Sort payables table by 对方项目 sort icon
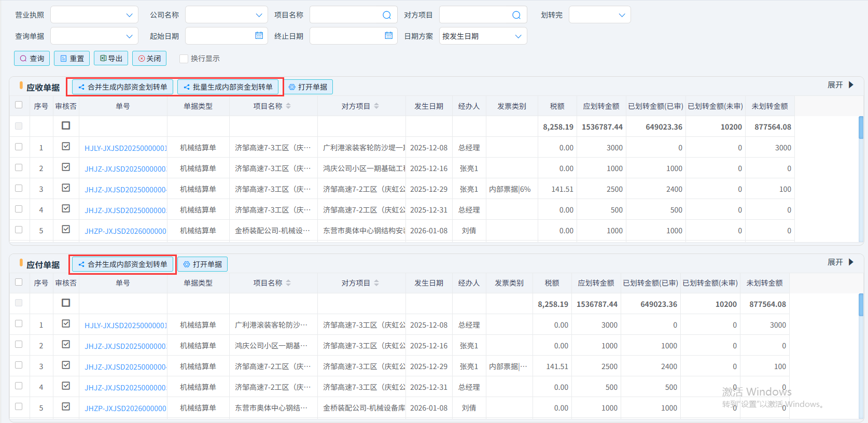The height and width of the screenshot is (423, 868). tap(376, 283)
